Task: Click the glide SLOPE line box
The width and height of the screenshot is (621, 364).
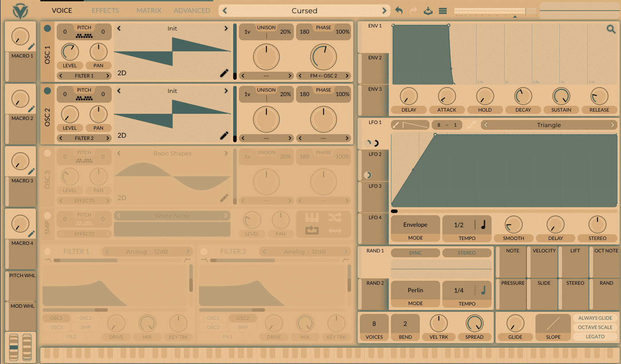Action: (x=553, y=324)
